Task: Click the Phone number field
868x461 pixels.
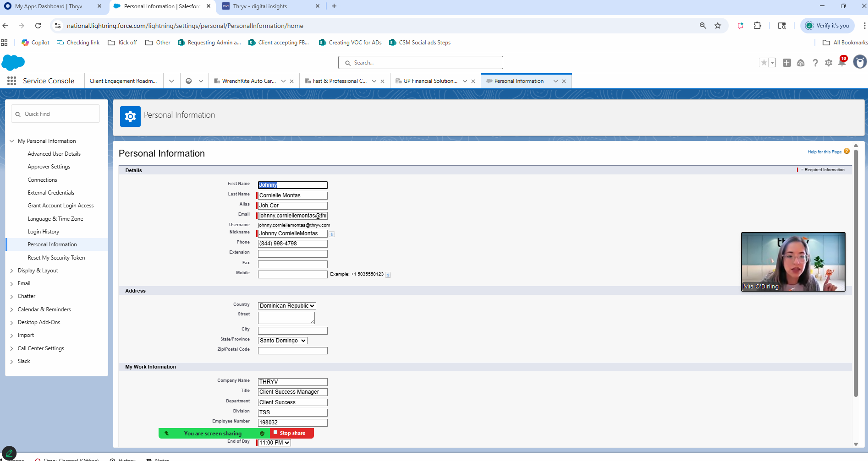Action: [x=293, y=244]
